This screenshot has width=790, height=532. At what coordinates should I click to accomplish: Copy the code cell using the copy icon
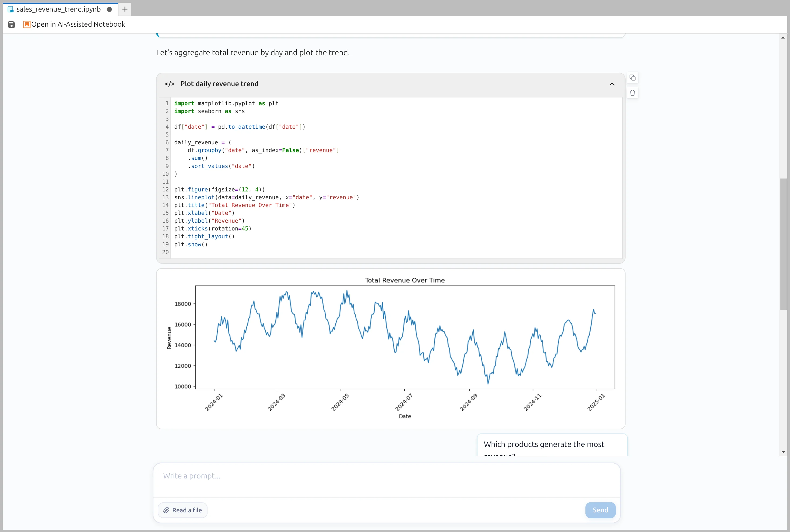[633, 77]
